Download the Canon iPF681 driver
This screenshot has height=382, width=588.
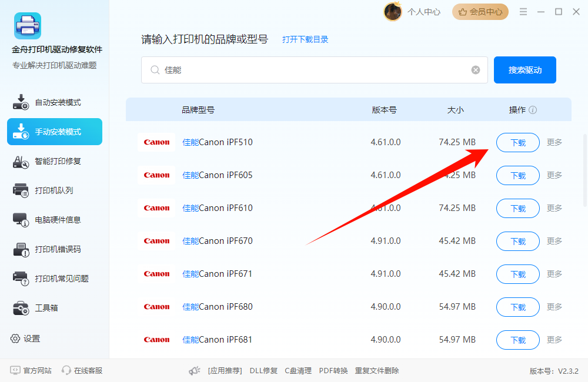click(518, 340)
